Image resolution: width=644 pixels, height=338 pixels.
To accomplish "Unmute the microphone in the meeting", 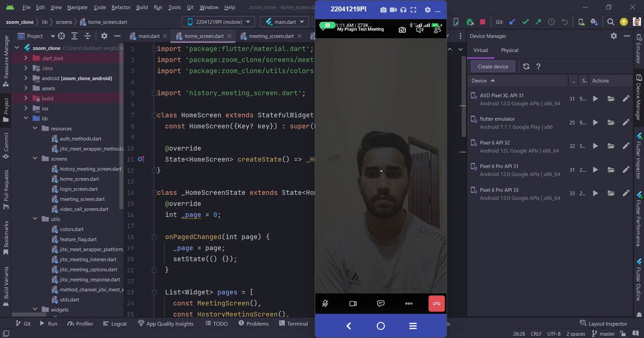I will [x=325, y=304].
